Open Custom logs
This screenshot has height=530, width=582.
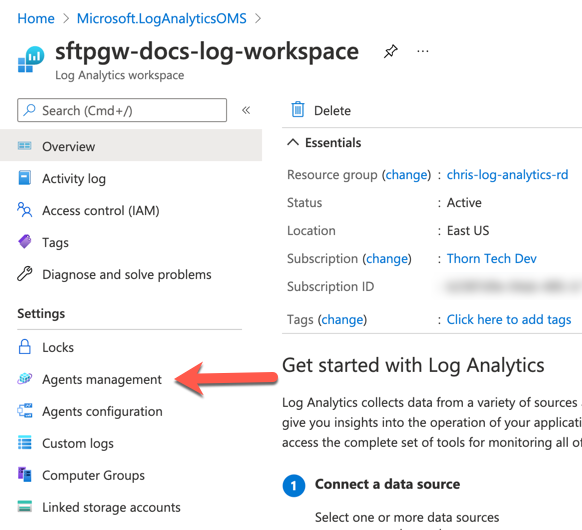click(78, 444)
